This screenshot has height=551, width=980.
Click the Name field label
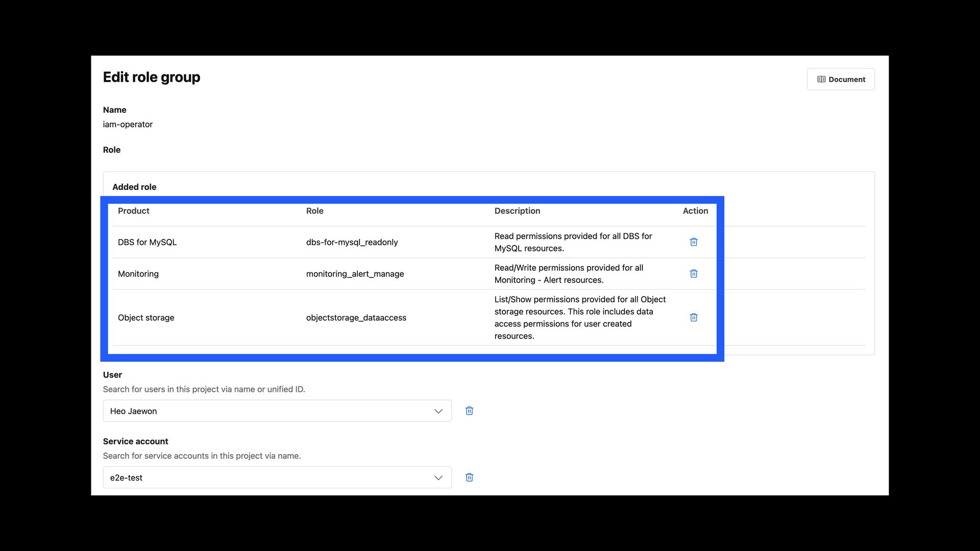tap(115, 110)
